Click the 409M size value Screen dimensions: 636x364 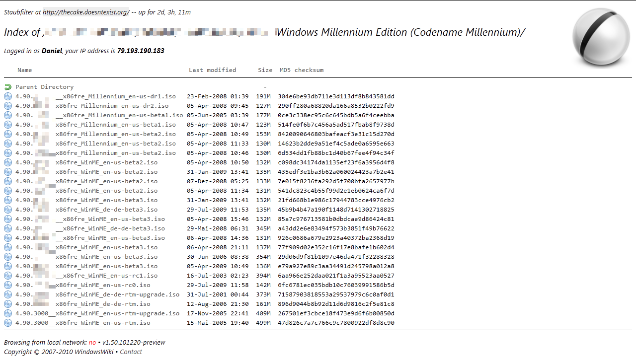tap(263, 313)
